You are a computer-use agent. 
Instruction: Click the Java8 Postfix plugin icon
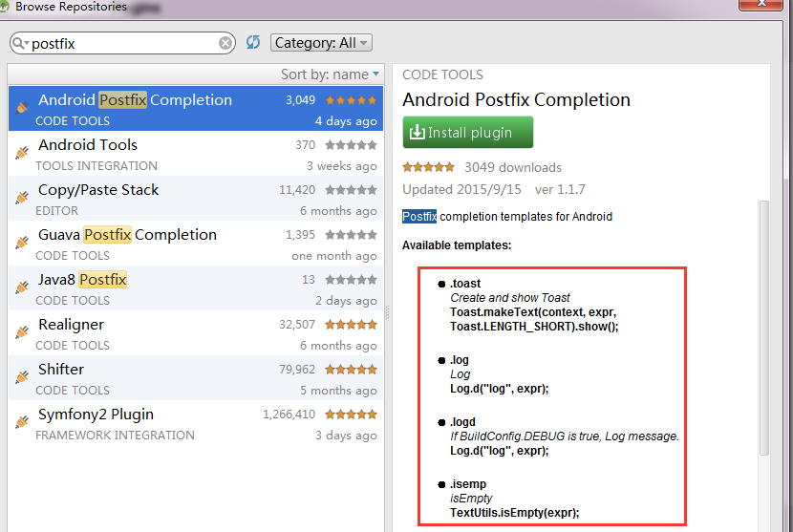(22, 287)
